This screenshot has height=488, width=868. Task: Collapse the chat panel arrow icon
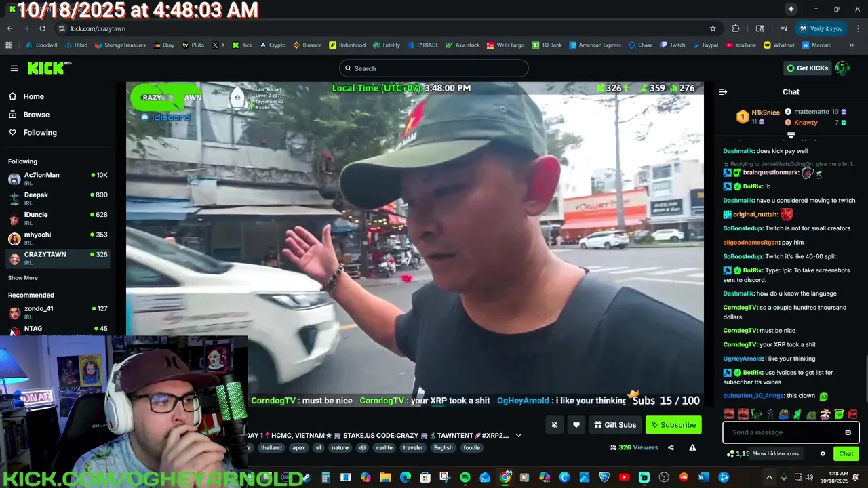[723, 91]
